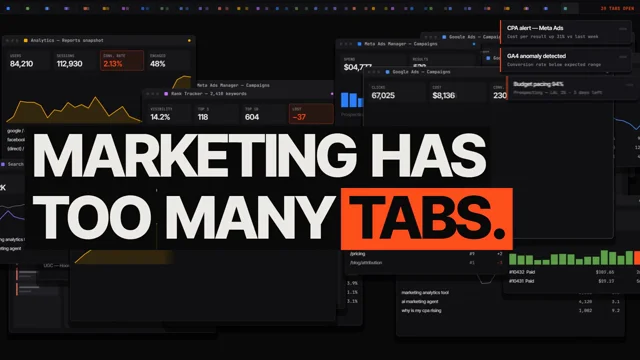Image resolution: width=640 pixels, height=360 pixels.
Task: Dismiss the CPA alert notification using its dash
Action: 622,29
